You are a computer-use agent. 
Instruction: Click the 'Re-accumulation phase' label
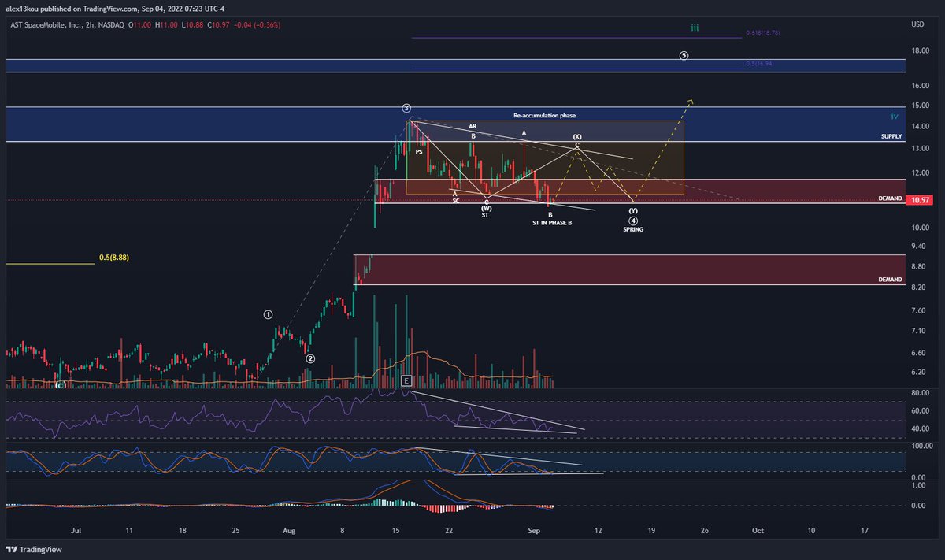click(543, 115)
